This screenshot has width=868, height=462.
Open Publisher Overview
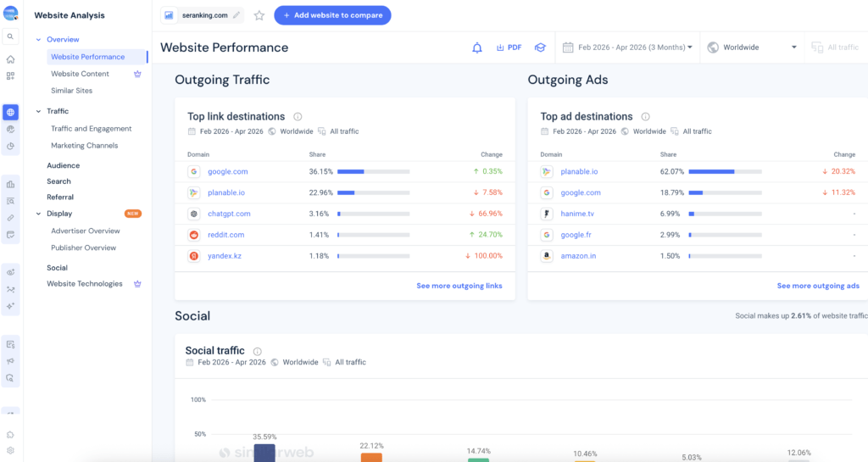click(x=84, y=248)
